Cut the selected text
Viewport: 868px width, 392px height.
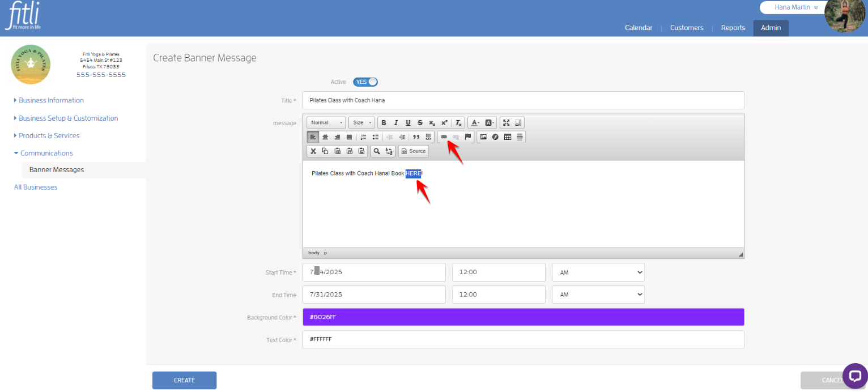313,151
